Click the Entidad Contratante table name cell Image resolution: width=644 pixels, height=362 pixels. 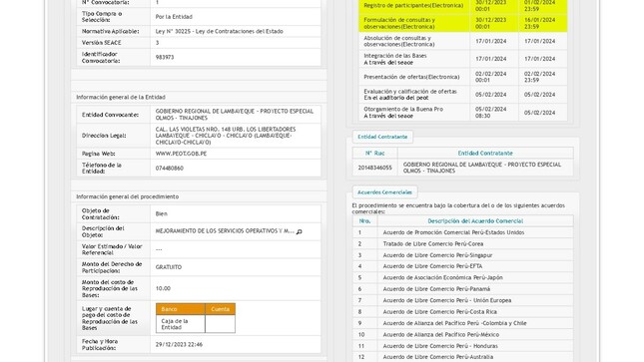tap(485, 168)
